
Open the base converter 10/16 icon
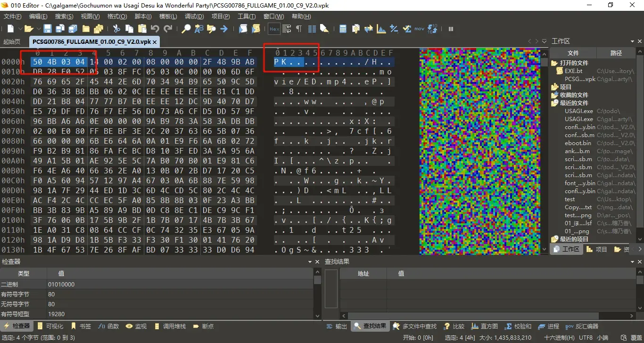432,29
